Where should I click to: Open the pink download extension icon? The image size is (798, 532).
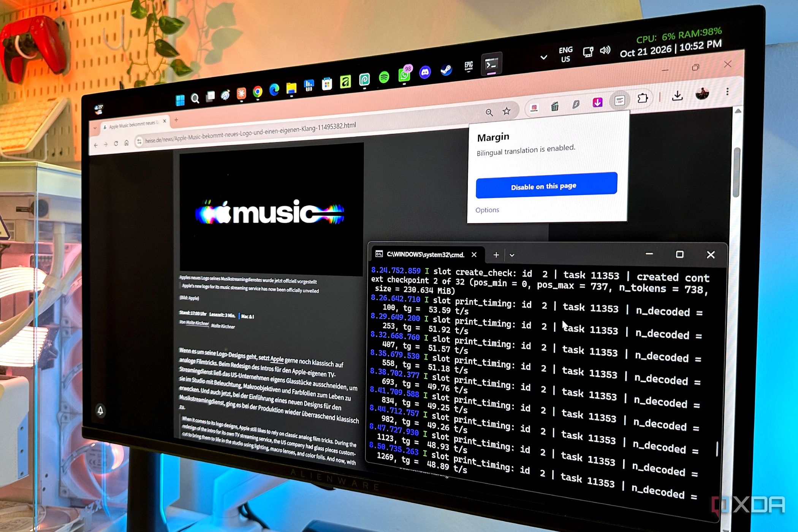pos(597,102)
